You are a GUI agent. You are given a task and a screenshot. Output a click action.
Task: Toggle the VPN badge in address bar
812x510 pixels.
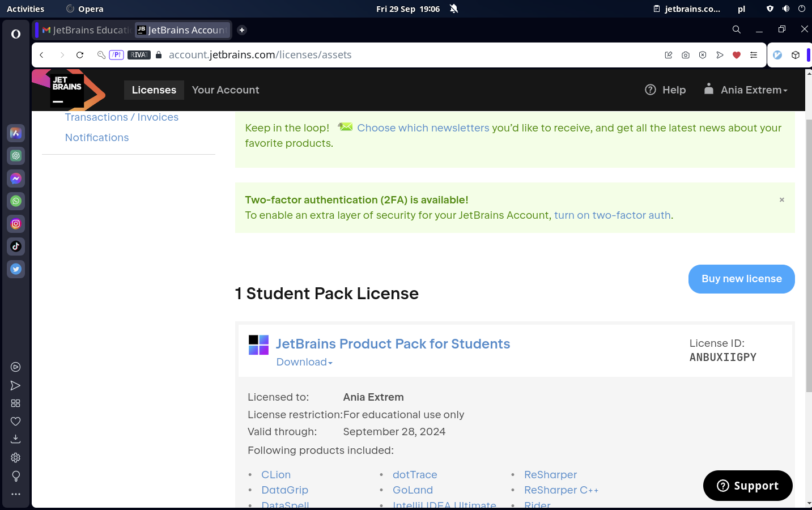[x=116, y=55]
